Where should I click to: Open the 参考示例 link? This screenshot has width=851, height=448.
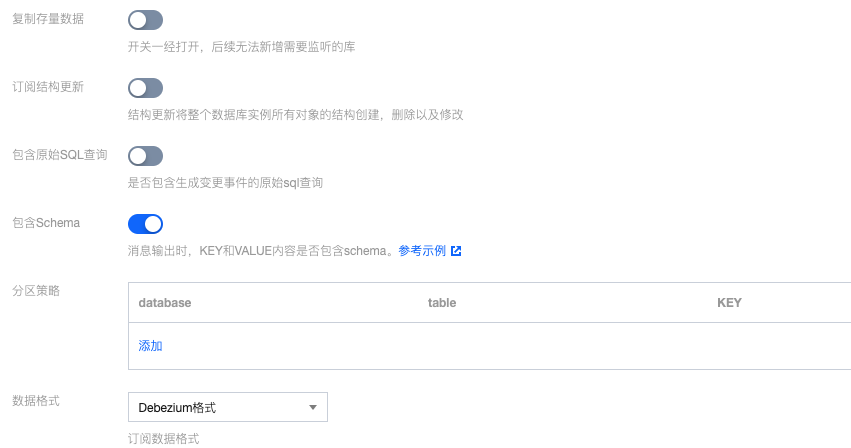(421, 251)
